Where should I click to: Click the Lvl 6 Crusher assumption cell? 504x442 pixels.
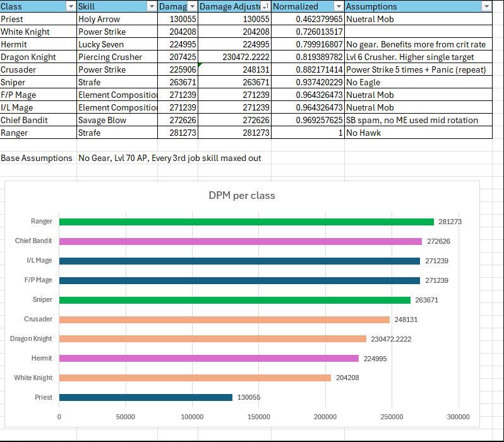(419, 57)
